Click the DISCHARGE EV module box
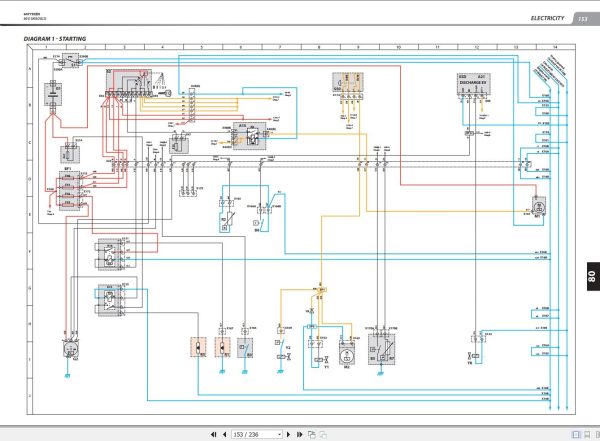 click(x=473, y=84)
